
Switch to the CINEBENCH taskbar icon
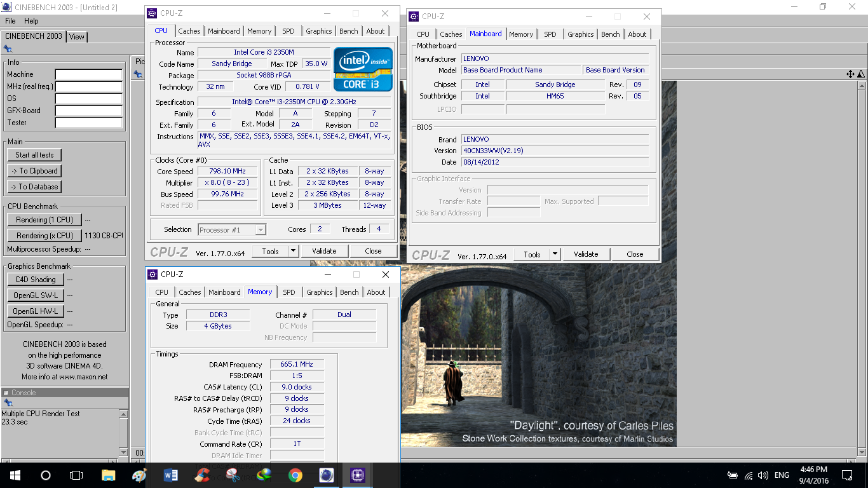tap(327, 475)
